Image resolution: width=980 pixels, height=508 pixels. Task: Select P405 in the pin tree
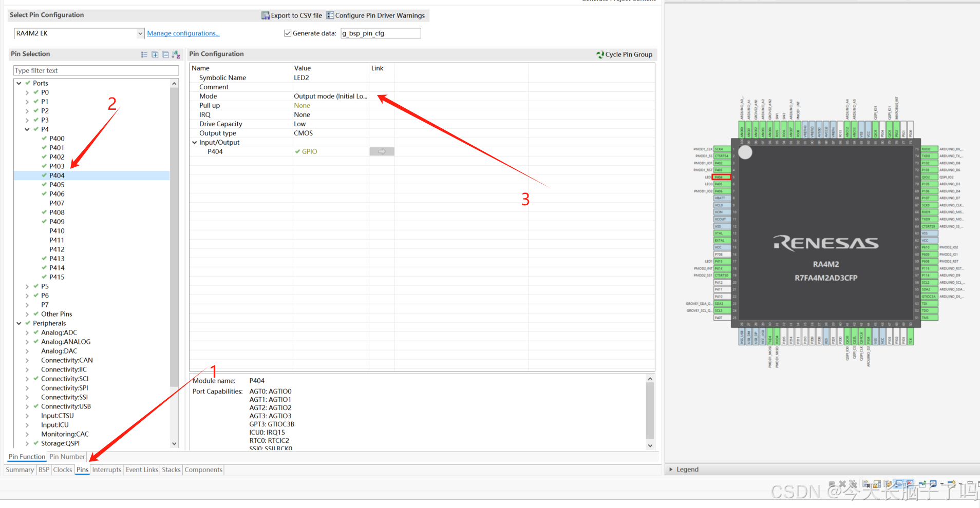coord(57,185)
